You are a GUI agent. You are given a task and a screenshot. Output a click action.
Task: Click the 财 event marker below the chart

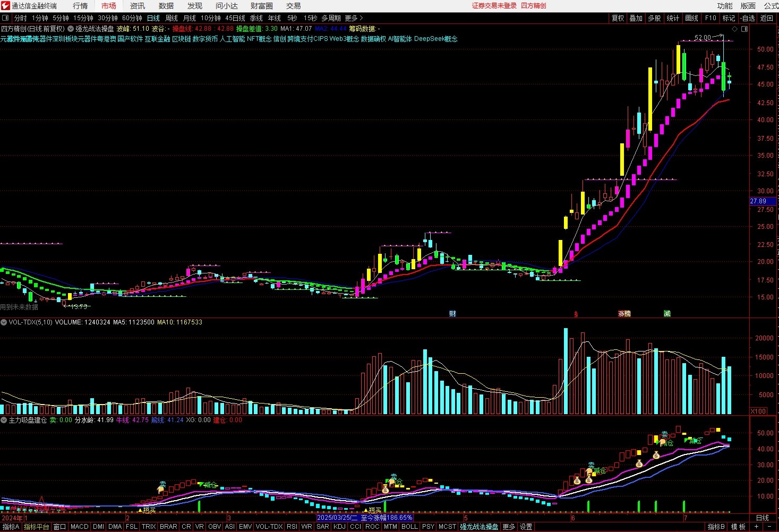[x=452, y=314]
